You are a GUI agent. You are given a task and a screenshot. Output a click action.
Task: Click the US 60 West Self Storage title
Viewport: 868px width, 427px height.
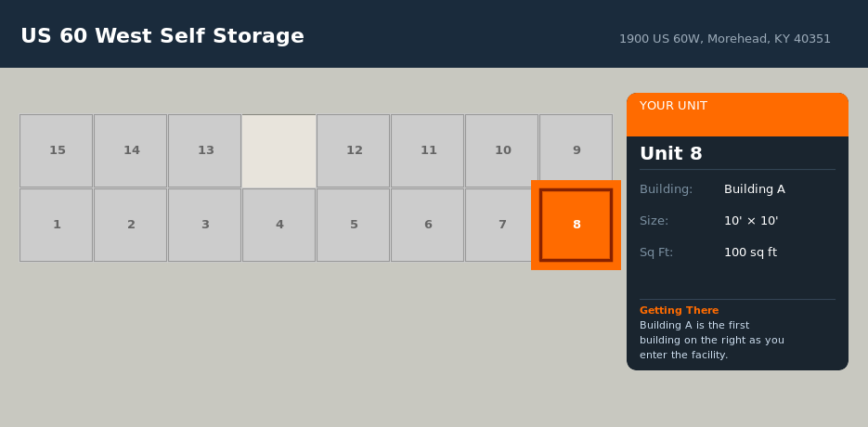pos(162,36)
